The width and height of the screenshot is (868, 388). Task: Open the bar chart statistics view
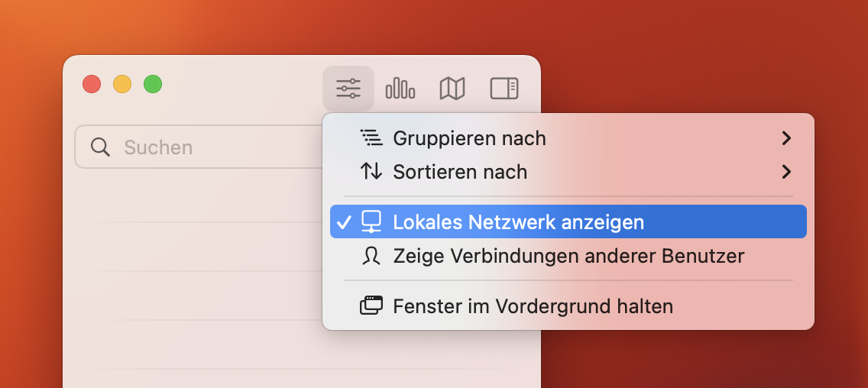point(400,89)
